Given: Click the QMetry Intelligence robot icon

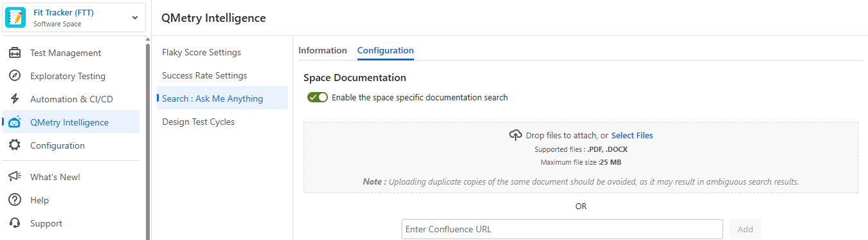Looking at the screenshot, I should tap(15, 122).
